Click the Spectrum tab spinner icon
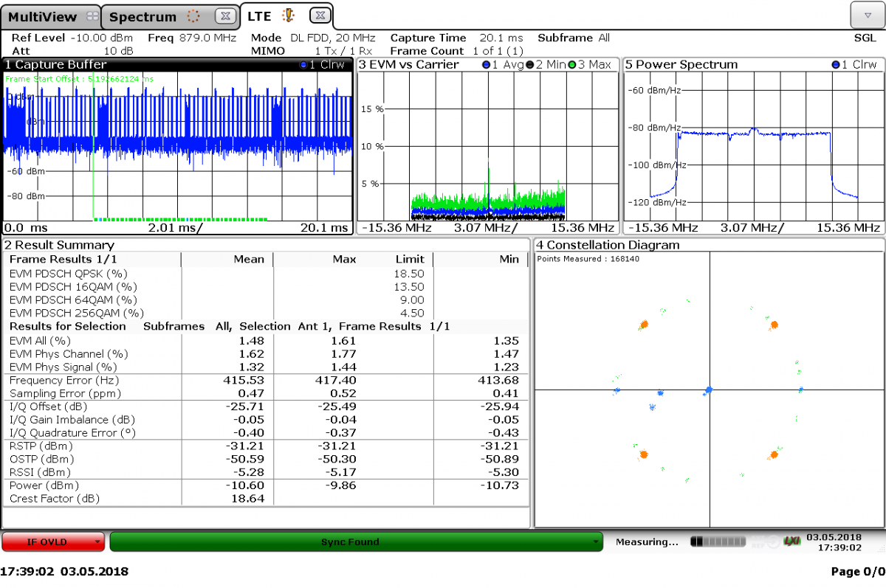This screenshot has width=886, height=588. (193, 15)
